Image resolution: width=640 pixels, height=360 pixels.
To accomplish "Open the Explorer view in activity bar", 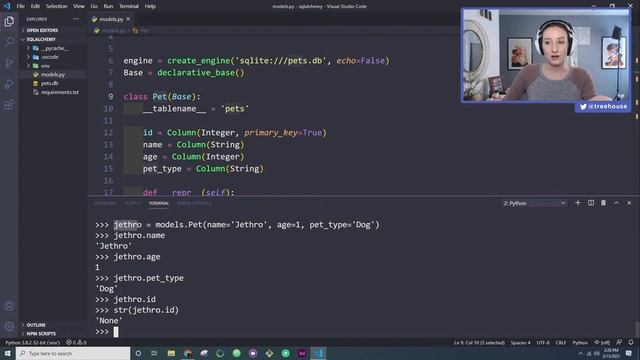I will point(9,21).
